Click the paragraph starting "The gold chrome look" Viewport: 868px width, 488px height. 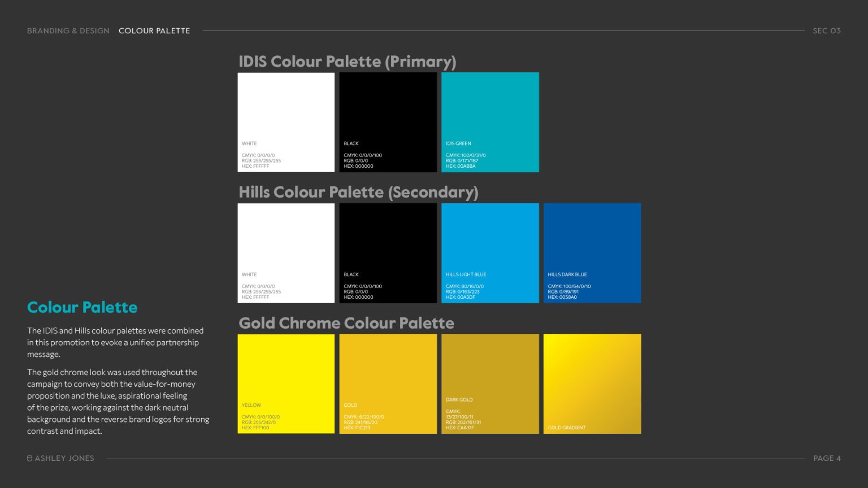coord(118,402)
